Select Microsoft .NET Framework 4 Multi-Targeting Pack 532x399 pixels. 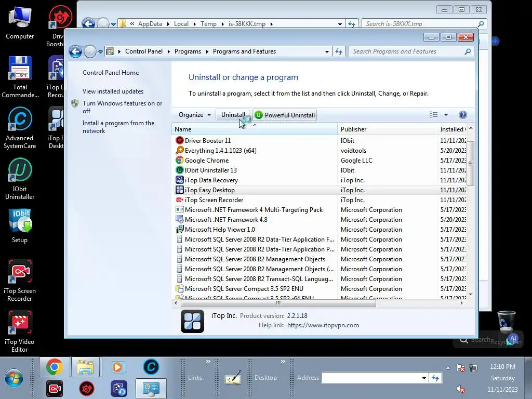tap(249, 210)
